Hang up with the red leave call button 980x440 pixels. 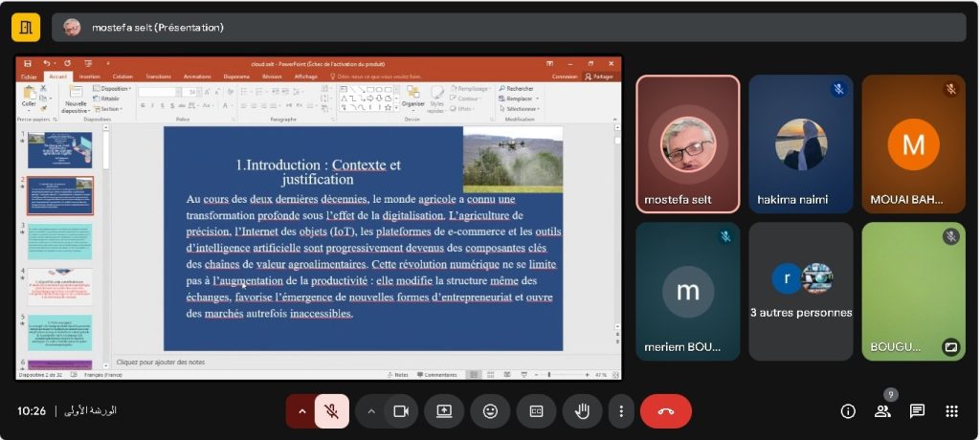(665, 411)
